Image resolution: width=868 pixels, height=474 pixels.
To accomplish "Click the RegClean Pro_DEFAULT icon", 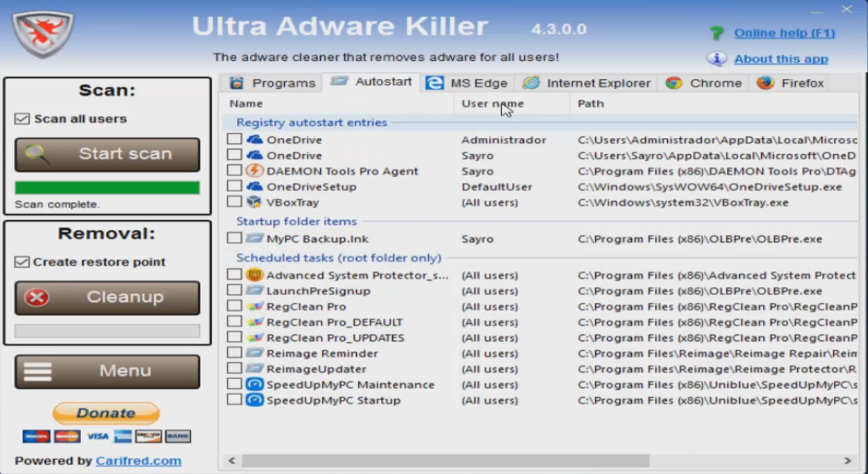I will click(254, 322).
